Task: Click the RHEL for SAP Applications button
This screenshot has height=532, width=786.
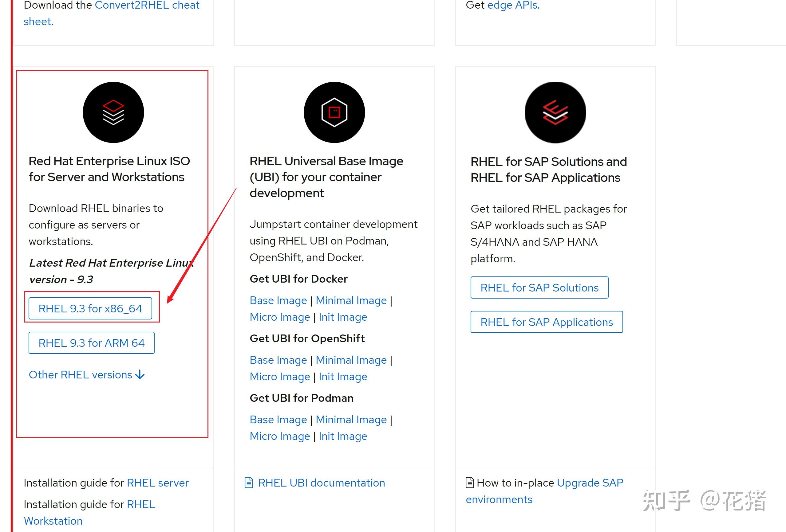Action: click(x=547, y=322)
